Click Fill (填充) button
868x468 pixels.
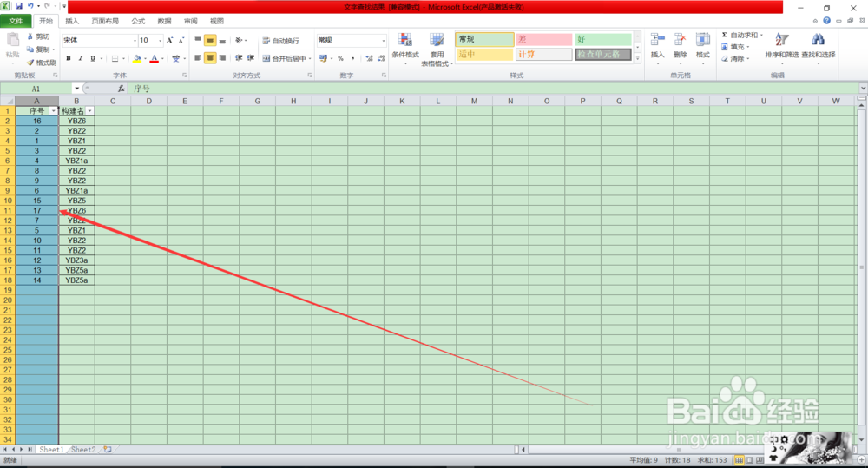click(735, 47)
